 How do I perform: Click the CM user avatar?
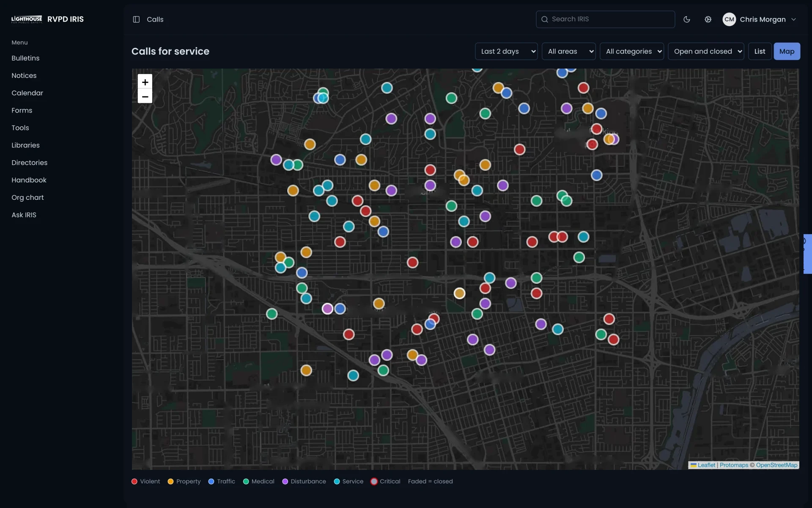[729, 19]
